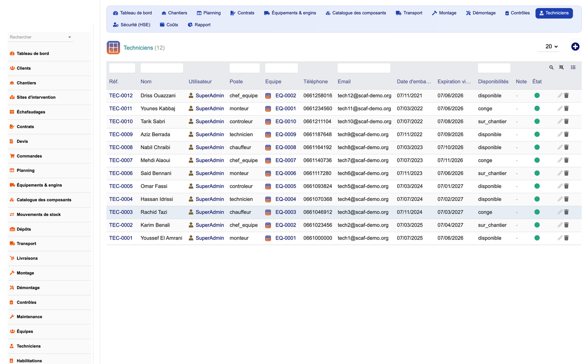Sort by the État column header
Image resolution: width=588 pixels, height=364 pixels.
[537, 81]
